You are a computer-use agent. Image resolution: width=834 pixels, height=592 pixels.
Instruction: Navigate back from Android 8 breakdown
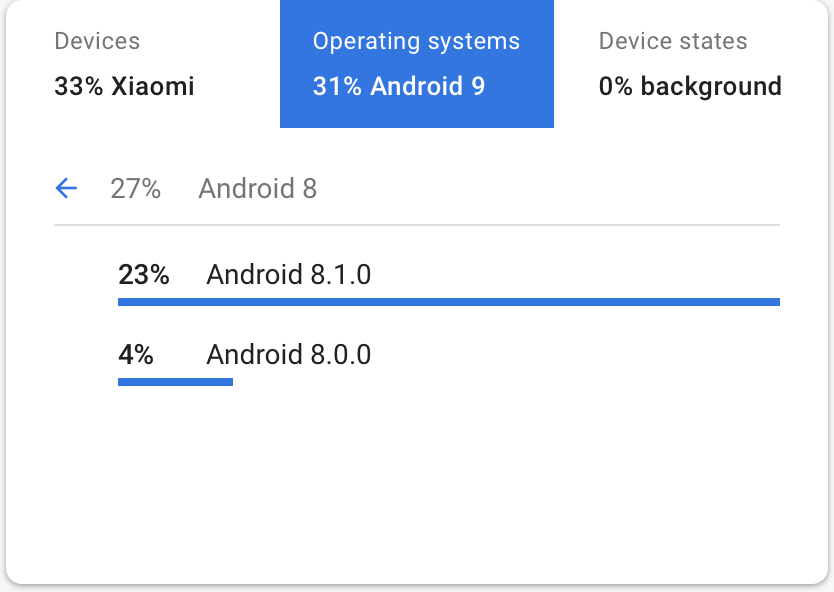tap(66, 188)
